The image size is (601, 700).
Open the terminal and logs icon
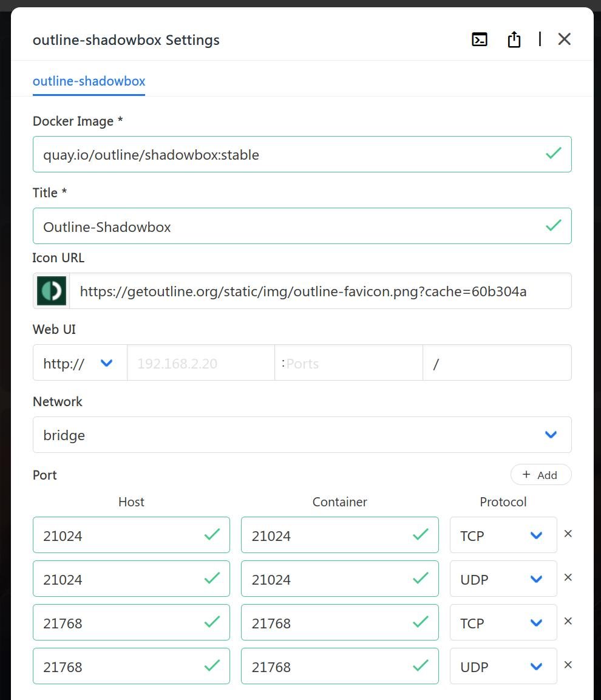(x=480, y=39)
